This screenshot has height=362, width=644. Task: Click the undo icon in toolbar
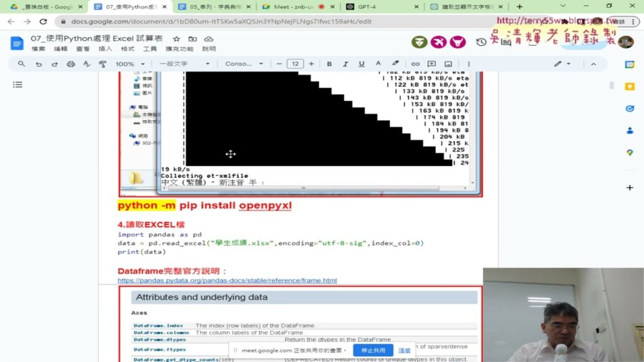click(x=39, y=63)
